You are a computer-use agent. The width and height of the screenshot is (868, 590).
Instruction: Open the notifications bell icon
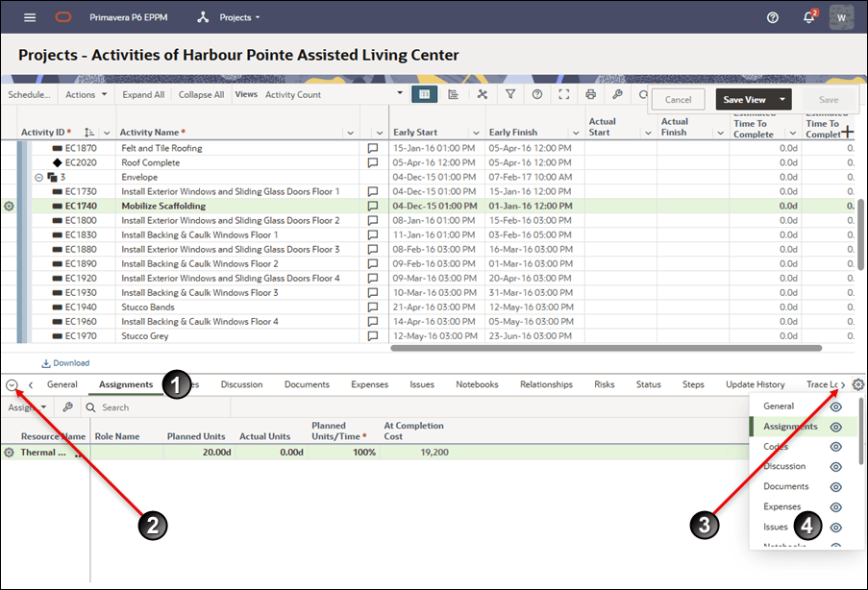click(x=808, y=17)
